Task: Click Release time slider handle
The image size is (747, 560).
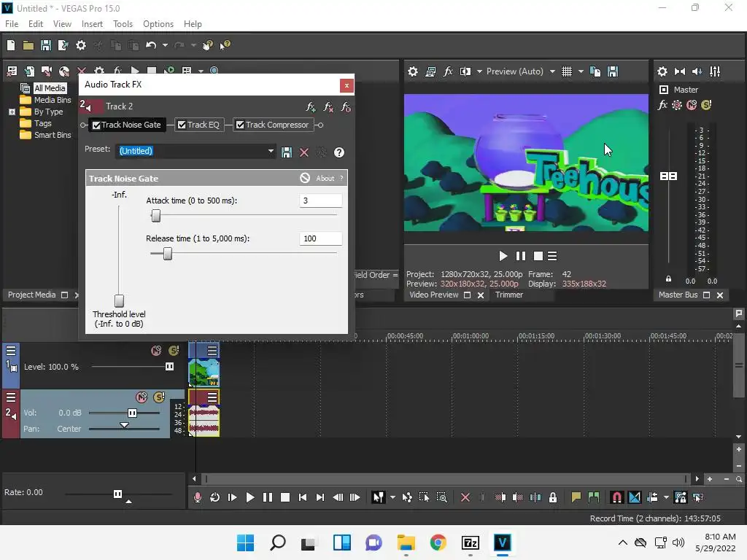Action: coord(167,254)
